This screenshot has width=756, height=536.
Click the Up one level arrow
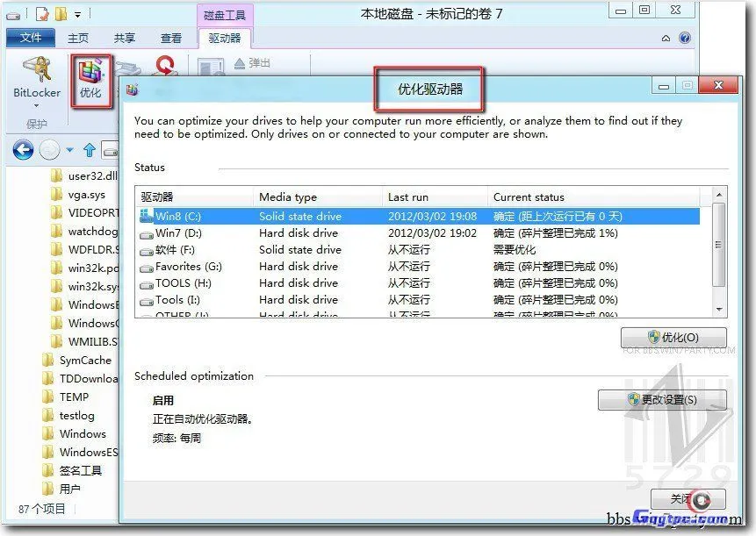pos(90,149)
